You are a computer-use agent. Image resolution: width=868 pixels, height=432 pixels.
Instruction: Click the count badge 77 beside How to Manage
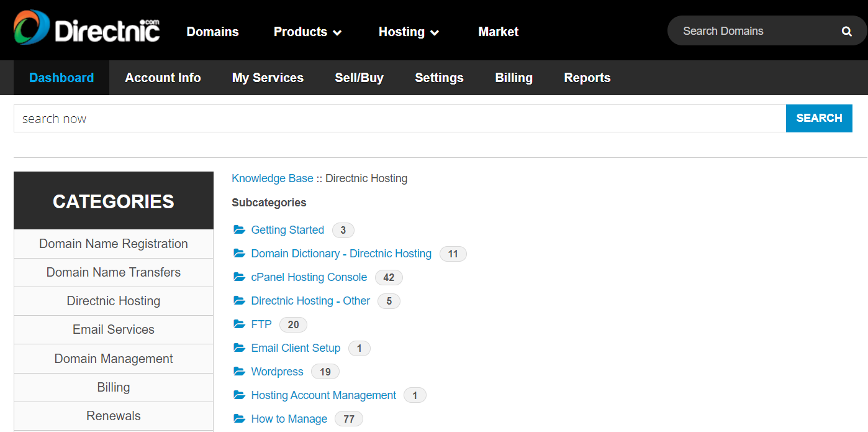pos(349,419)
